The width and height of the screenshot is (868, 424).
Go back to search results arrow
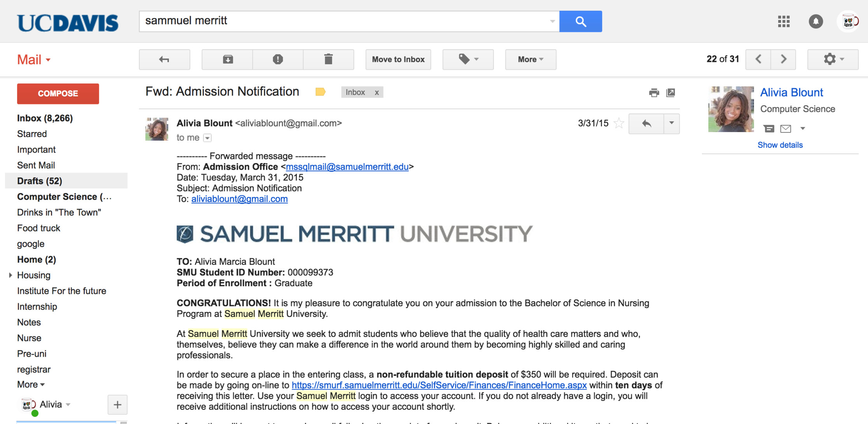[x=164, y=59]
